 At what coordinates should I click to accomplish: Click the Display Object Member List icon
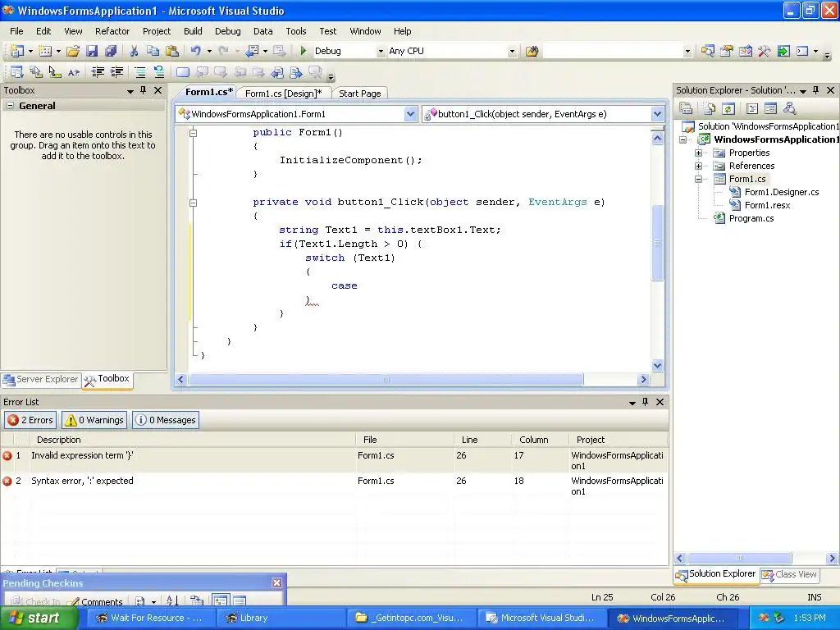tap(16, 72)
